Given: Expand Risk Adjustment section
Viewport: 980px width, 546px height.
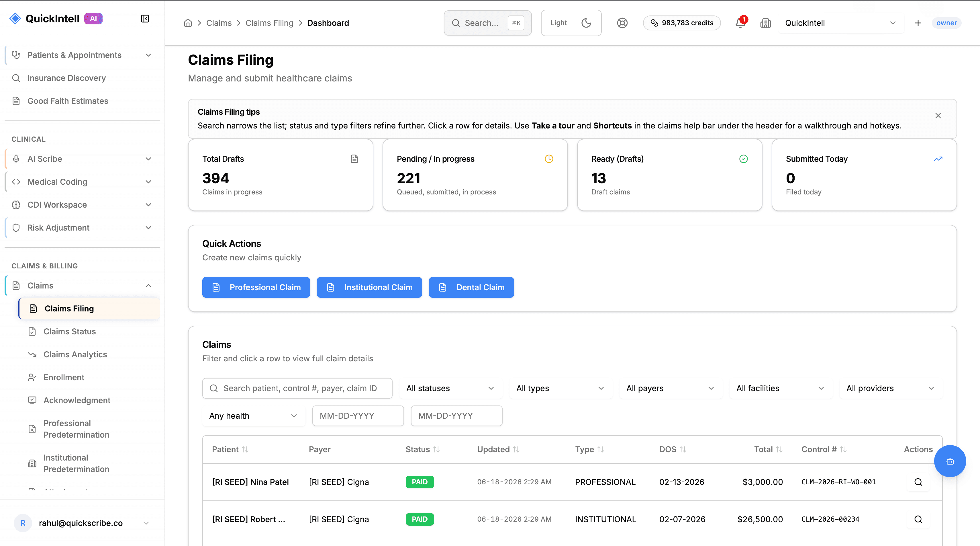Looking at the screenshot, I should (x=82, y=228).
